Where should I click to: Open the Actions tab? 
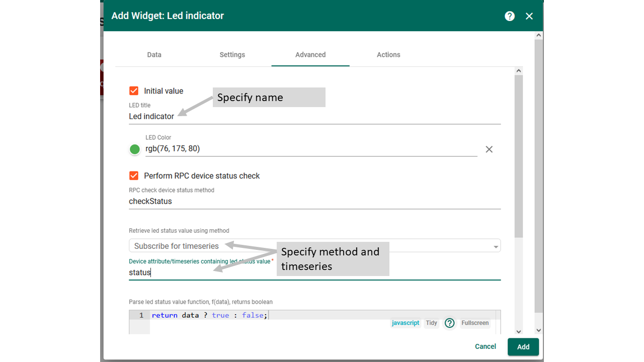(388, 55)
